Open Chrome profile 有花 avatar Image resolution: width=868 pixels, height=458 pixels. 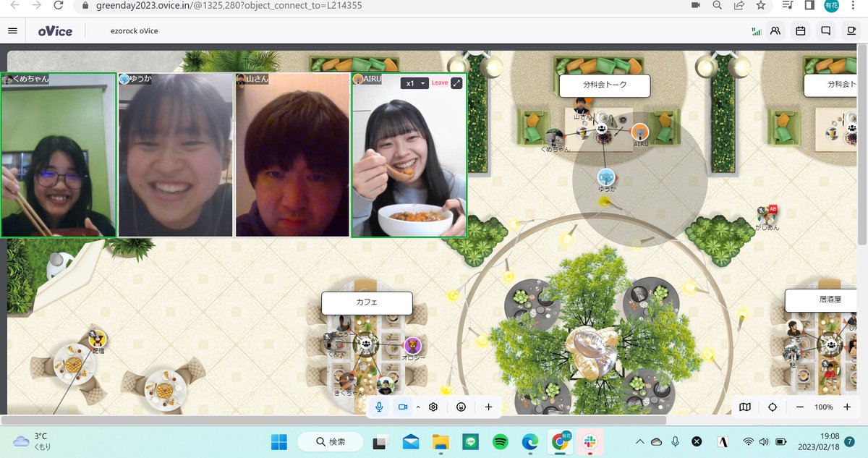click(x=832, y=5)
